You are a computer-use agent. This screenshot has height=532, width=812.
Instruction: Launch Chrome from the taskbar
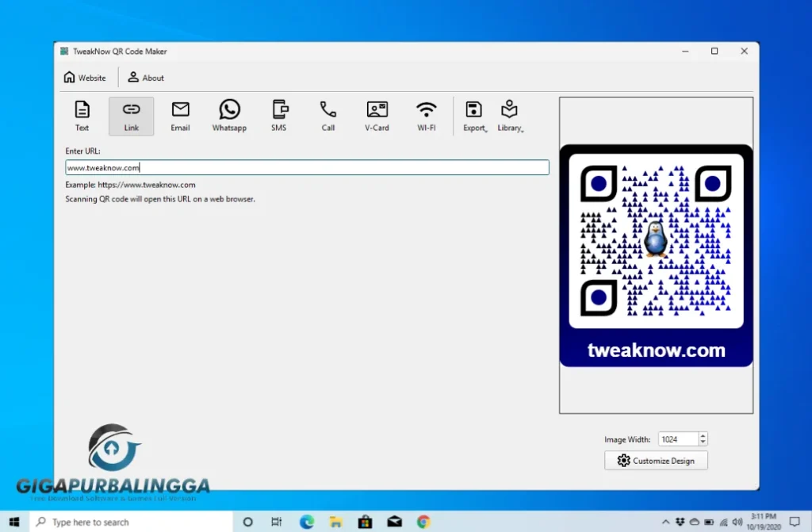423,522
